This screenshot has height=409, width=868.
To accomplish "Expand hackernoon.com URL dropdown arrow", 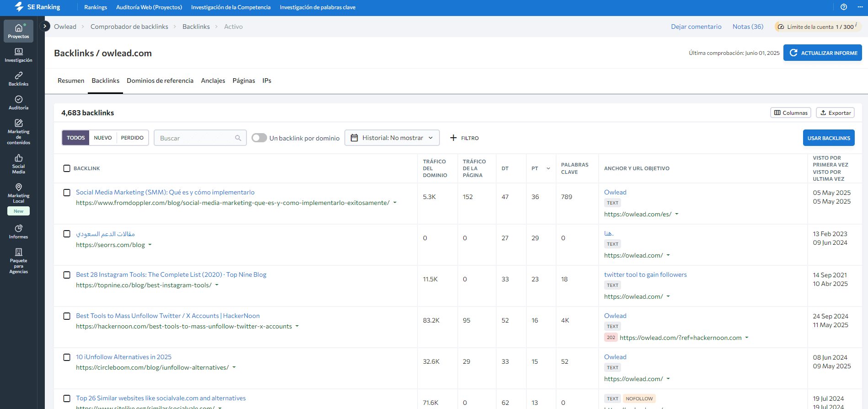I will [x=297, y=326].
